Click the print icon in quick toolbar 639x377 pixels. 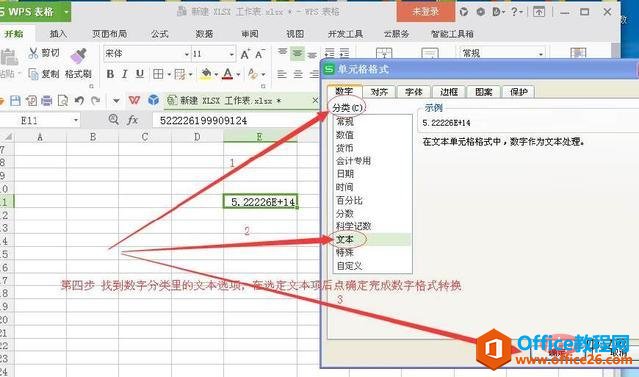46,100
